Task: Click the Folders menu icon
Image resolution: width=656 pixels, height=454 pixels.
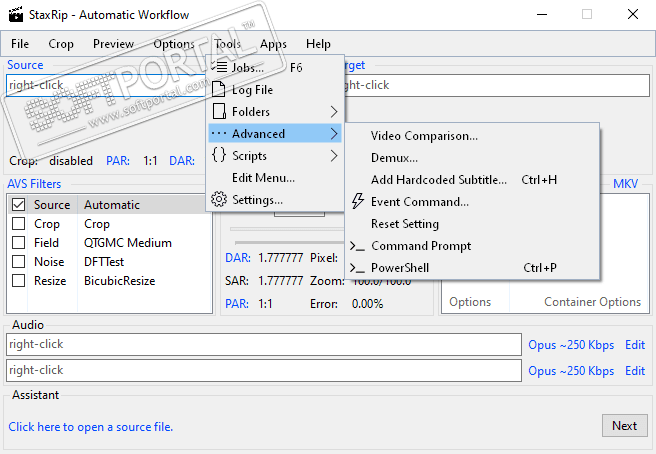Action: 219,112
